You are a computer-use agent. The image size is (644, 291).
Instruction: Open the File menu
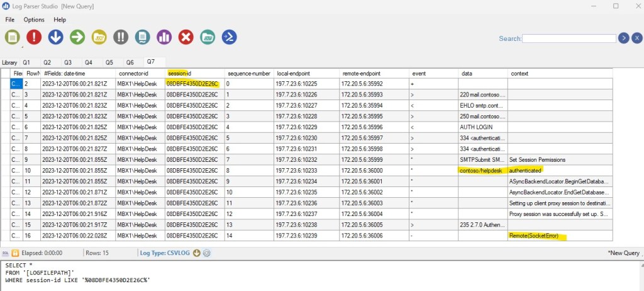coord(10,20)
